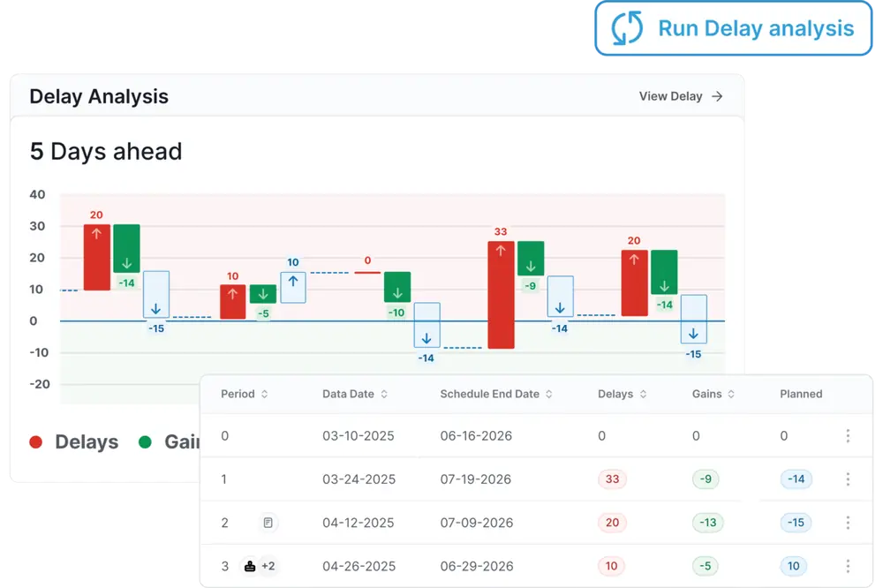Click the Run Delay analysis button
The image size is (883, 588).
[733, 28]
